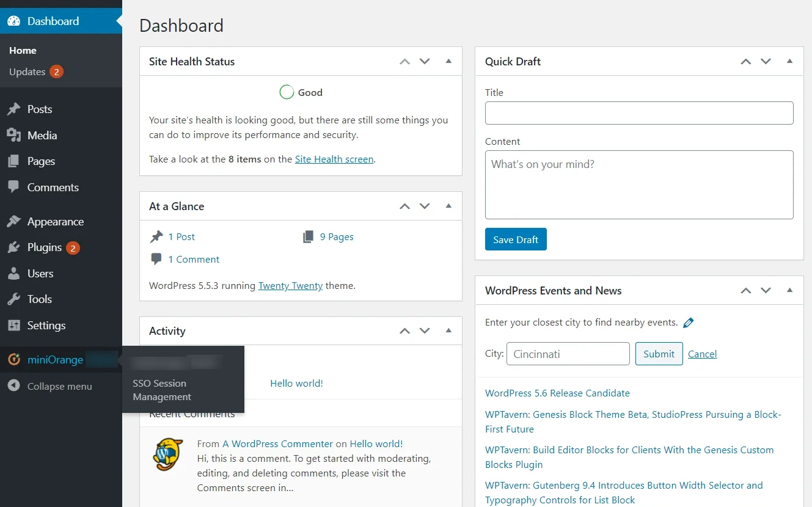812x507 pixels.
Task: Open the 9 Pages link
Action: [337, 236]
